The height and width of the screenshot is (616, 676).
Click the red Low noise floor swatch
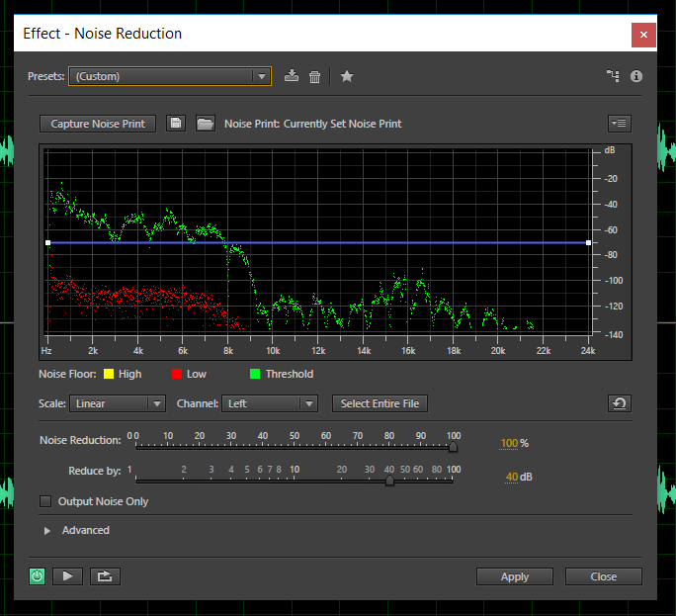pos(177,374)
